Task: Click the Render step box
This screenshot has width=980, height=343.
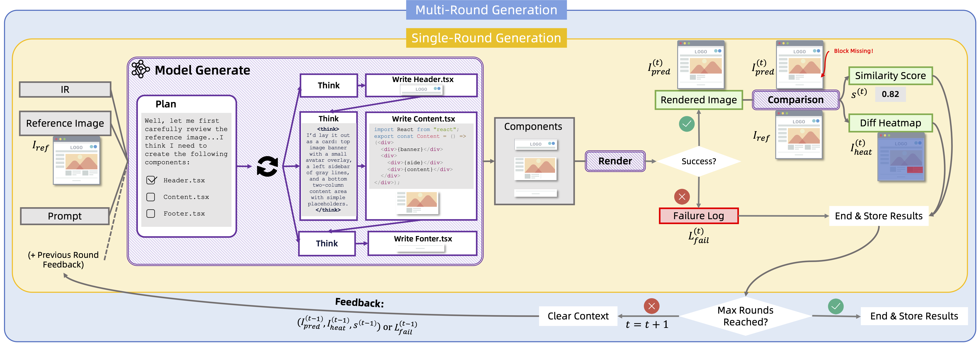Action: coord(615,161)
